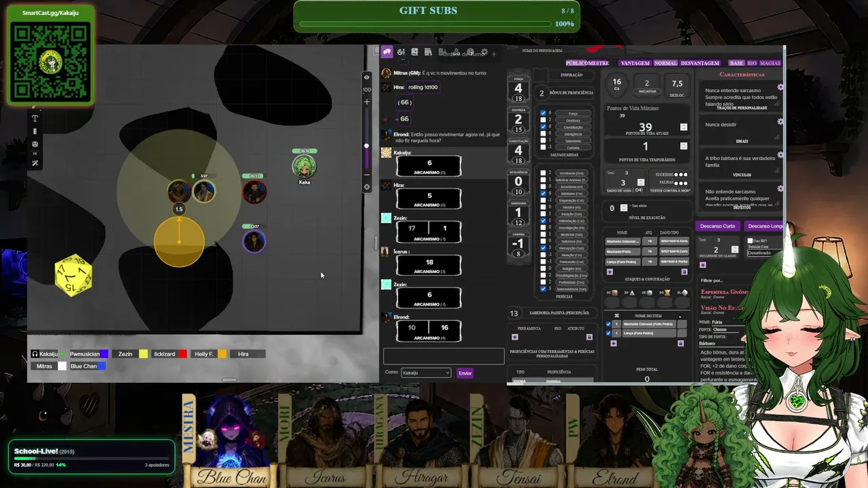The height and width of the screenshot is (488, 868).
Task: Add a new tool proficiency with the plus icon
Action: tap(515, 337)
